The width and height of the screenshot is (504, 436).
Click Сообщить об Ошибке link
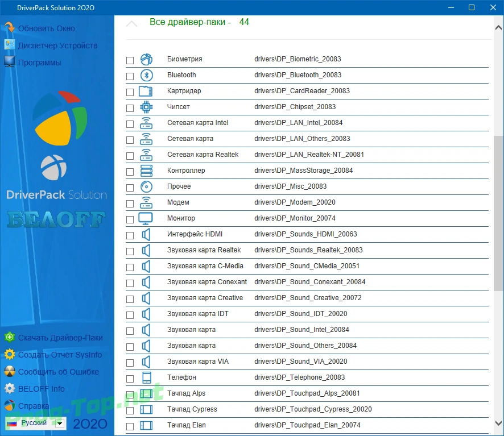pos(59,372)
